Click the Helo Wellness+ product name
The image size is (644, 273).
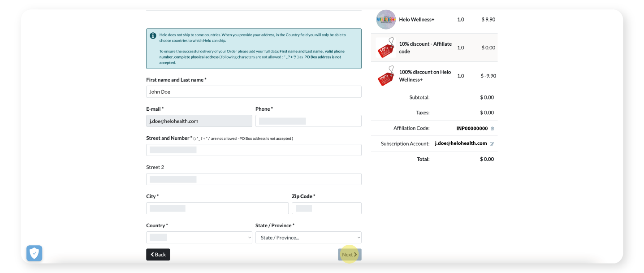[x=416, y=20]
